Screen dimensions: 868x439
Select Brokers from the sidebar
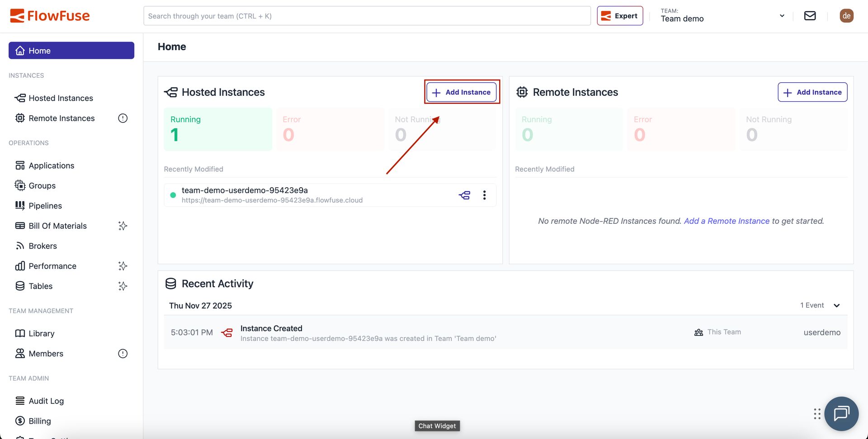click(x=42, y=245)
